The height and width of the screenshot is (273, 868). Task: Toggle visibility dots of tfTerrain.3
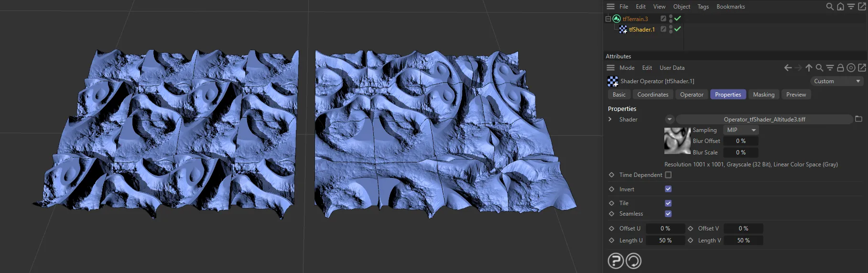coord(671,19)
